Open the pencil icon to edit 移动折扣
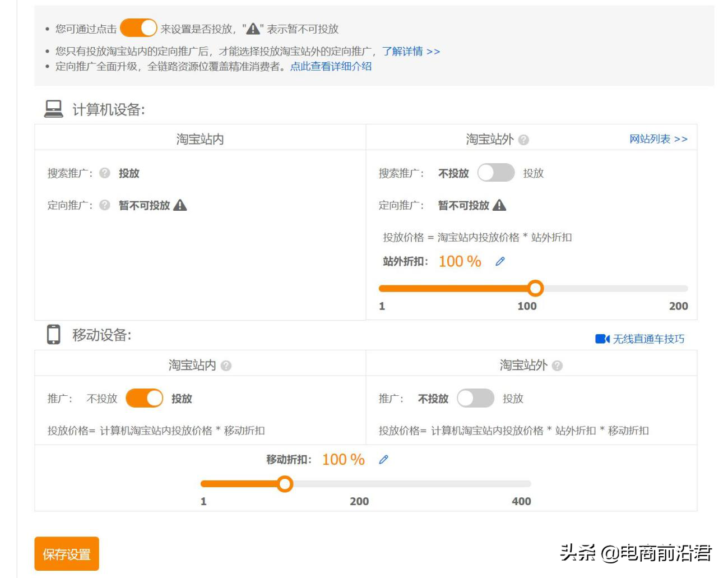 (x=384, y=459)
